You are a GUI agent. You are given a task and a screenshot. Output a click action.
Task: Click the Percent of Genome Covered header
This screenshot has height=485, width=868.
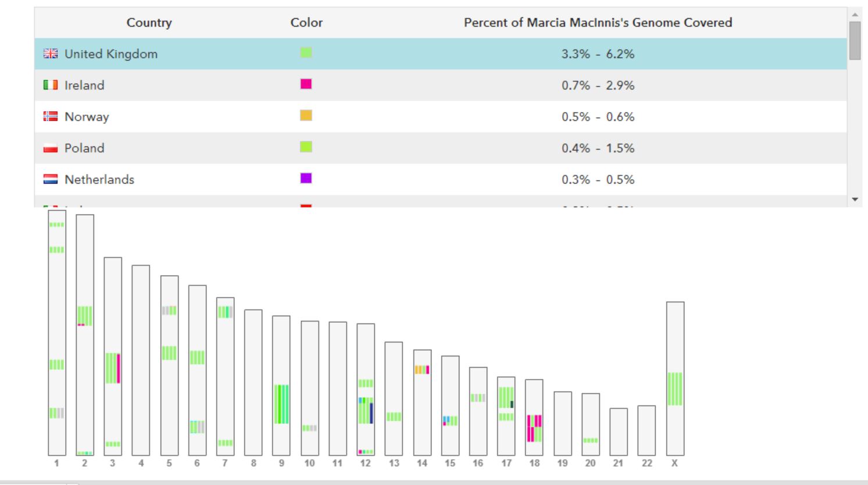coord(598,23)
